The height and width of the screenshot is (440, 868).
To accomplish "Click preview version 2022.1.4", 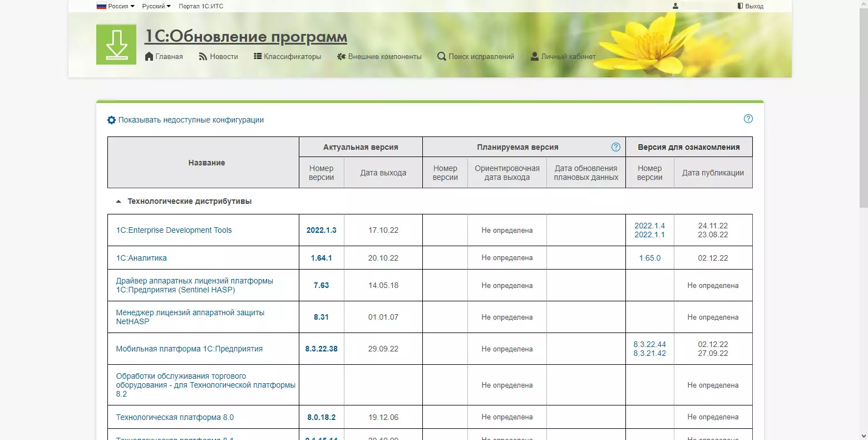I will point(650,226).
